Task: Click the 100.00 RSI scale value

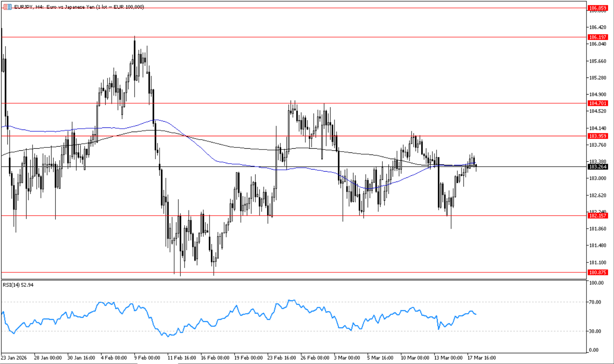Action: [597, 283]
